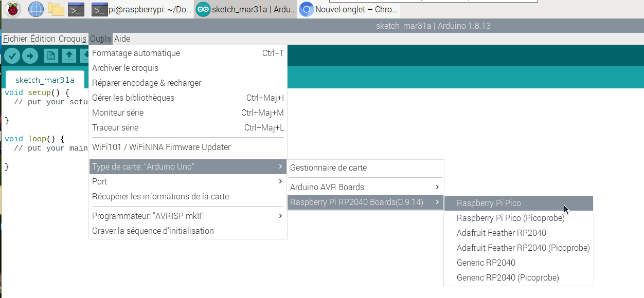The image size is (644, 298).
Task: Select the sketch_mar31a editor tab
Action: [45, 80]
